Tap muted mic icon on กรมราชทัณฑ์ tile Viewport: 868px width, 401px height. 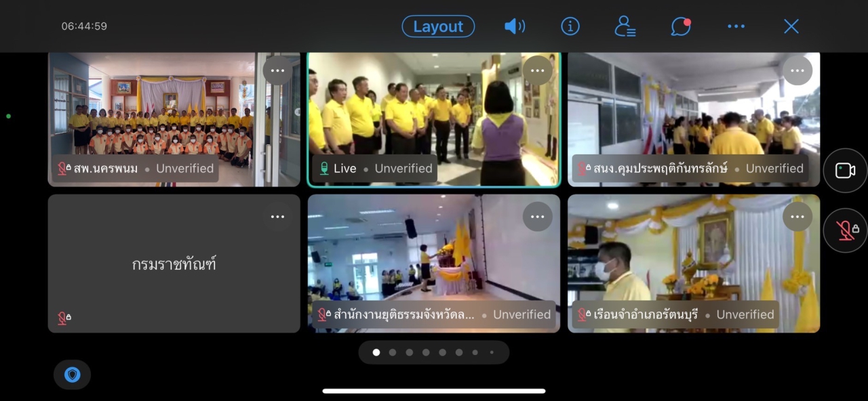(64, 318)
